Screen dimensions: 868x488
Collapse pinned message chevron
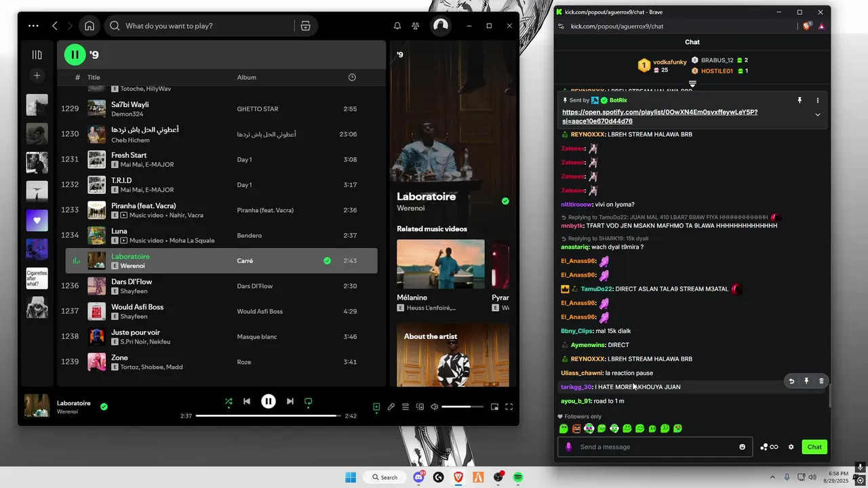(818, 115)
